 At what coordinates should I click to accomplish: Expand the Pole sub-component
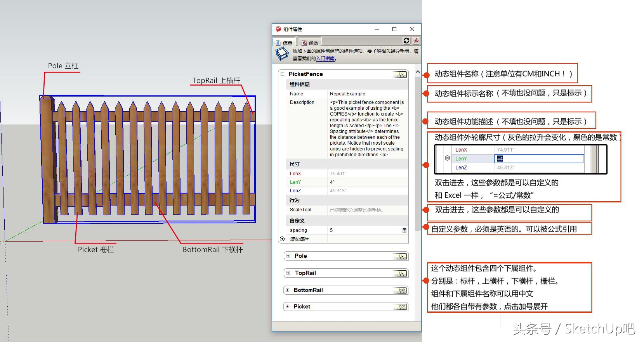click(x=288, y=256)
